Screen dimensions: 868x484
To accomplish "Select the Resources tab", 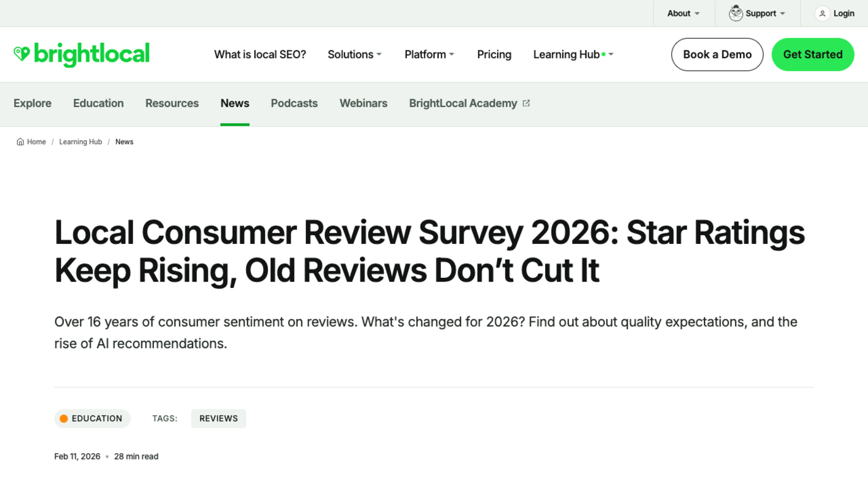I will 172,103.
